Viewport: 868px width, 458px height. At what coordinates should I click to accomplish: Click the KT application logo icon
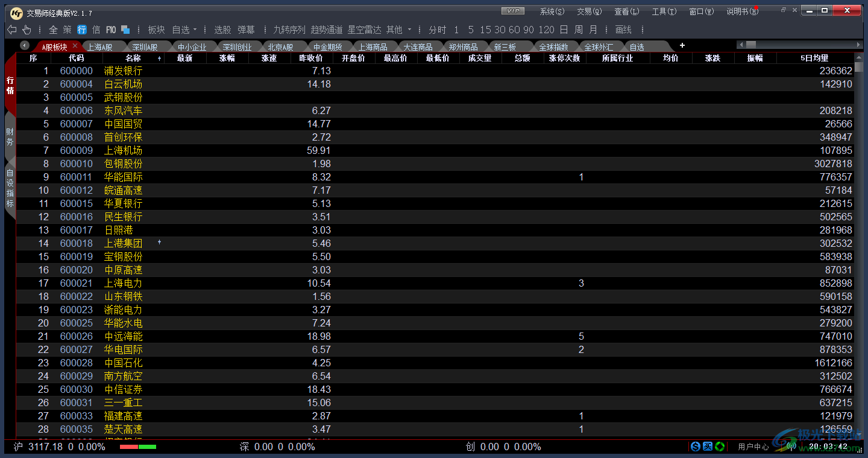17,13
